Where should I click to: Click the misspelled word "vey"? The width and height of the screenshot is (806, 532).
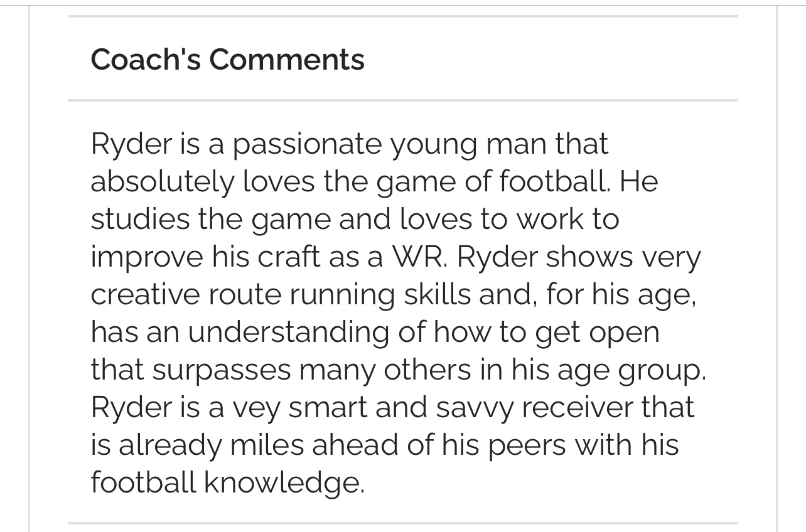(256, 408)
